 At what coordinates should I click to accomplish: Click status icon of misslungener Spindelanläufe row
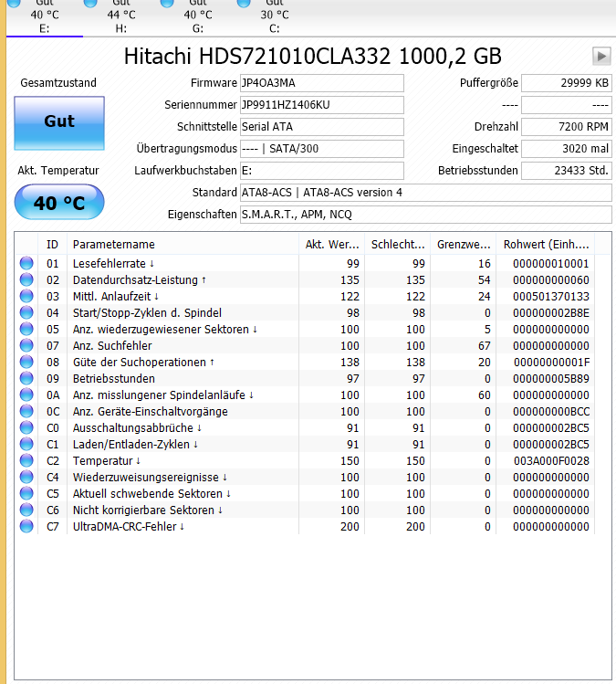(x=26, y=395)
